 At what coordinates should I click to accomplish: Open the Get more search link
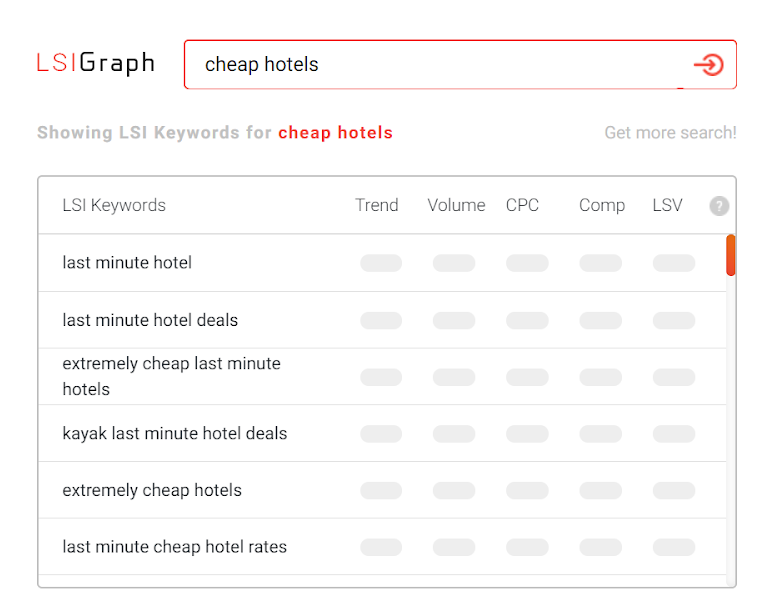pyautogui.click(x=670, y=132)
